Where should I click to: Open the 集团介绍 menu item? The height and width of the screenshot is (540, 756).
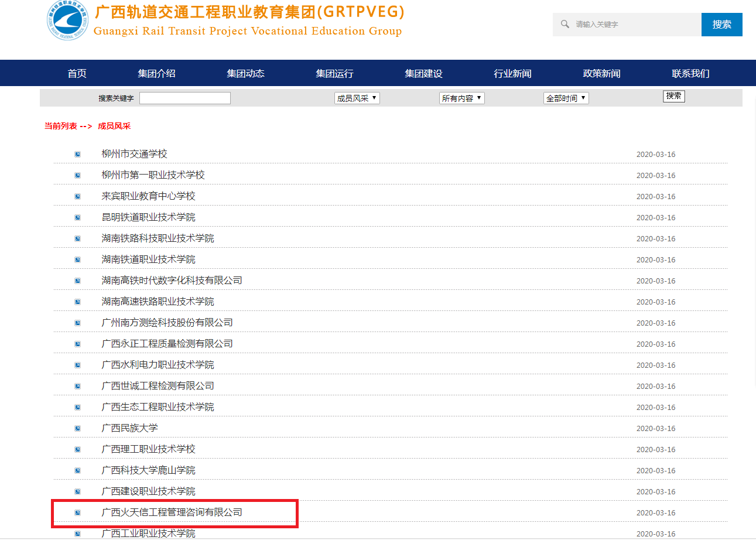tap(156, 73)
